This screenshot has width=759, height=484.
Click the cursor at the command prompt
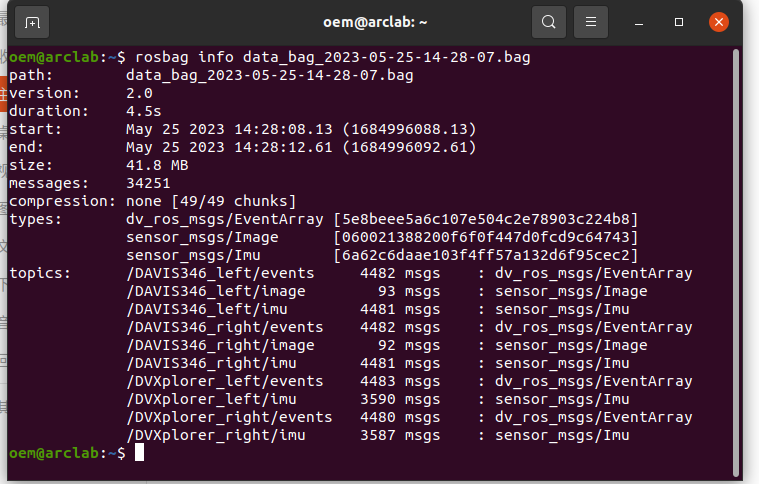[x=139, y=453]
